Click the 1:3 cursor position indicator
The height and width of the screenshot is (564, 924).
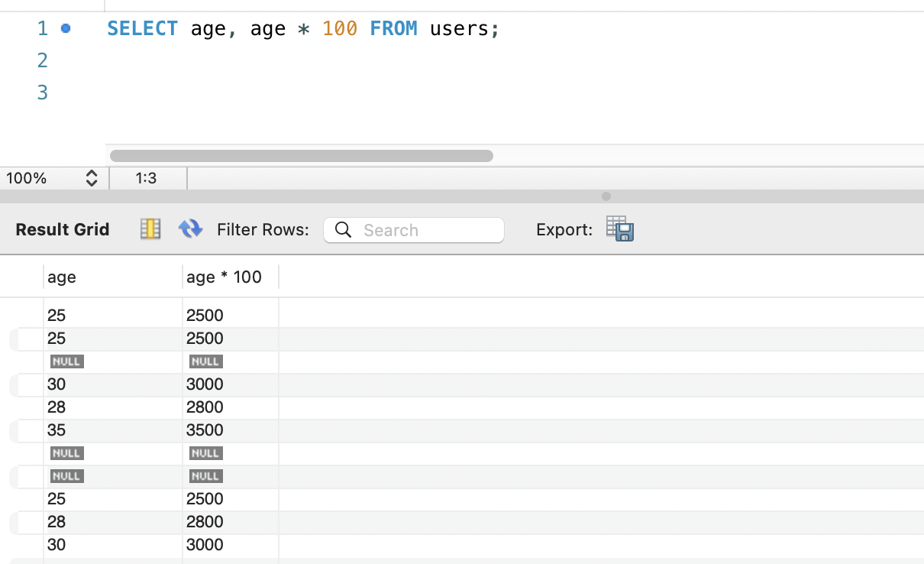(146, 179)
